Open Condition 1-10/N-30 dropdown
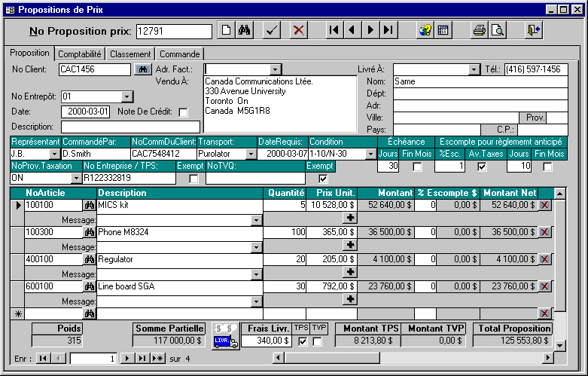This screenshot has width=588, height=376. [370, 154]
